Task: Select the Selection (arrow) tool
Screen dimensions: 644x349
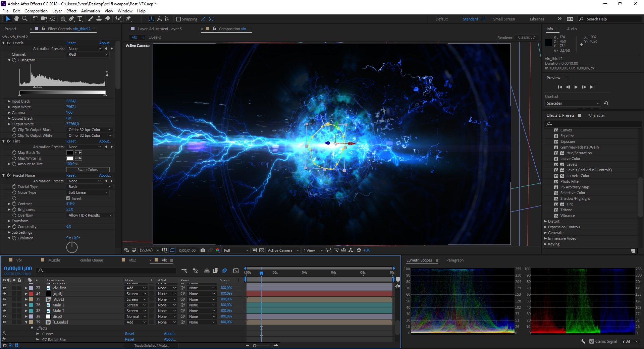Action: (8, 19)
